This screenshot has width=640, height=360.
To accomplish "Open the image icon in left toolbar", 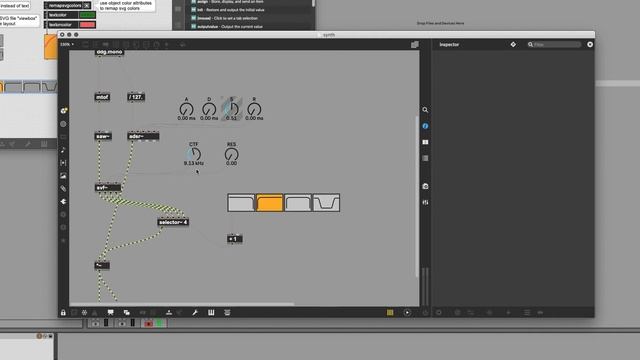I will click(x=63, y=176).
